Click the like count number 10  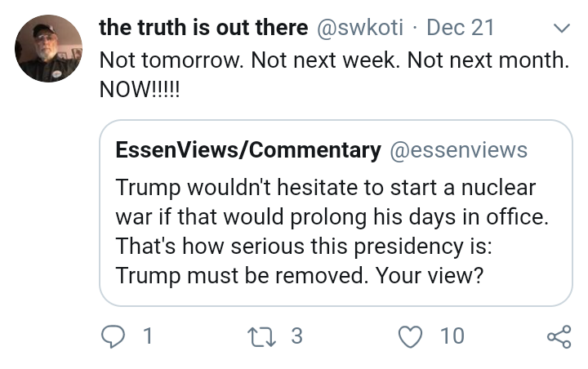(x=452, y=336)
